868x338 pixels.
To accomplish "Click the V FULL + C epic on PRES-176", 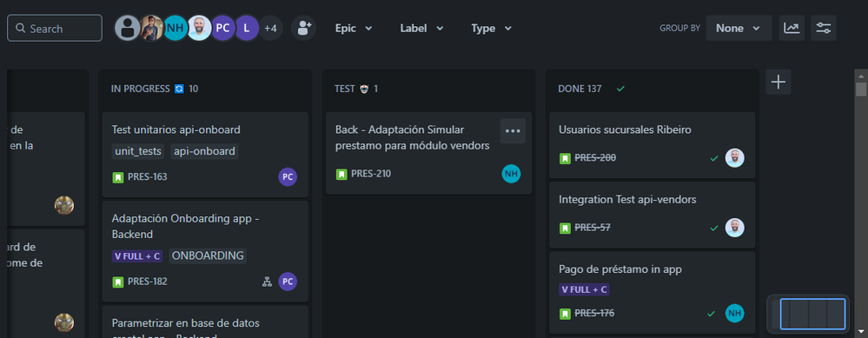I will click(584, 290).
